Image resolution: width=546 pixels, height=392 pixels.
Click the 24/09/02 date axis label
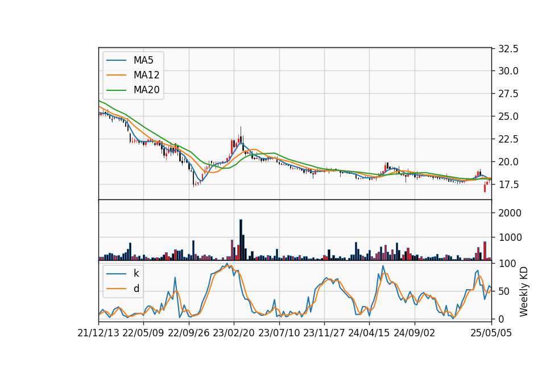415,333
